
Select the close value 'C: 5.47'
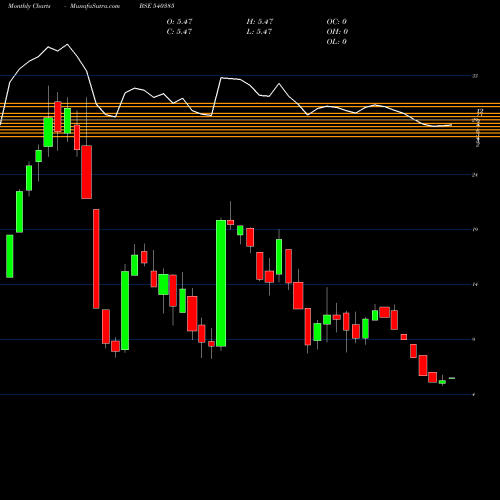coord(179,32)
